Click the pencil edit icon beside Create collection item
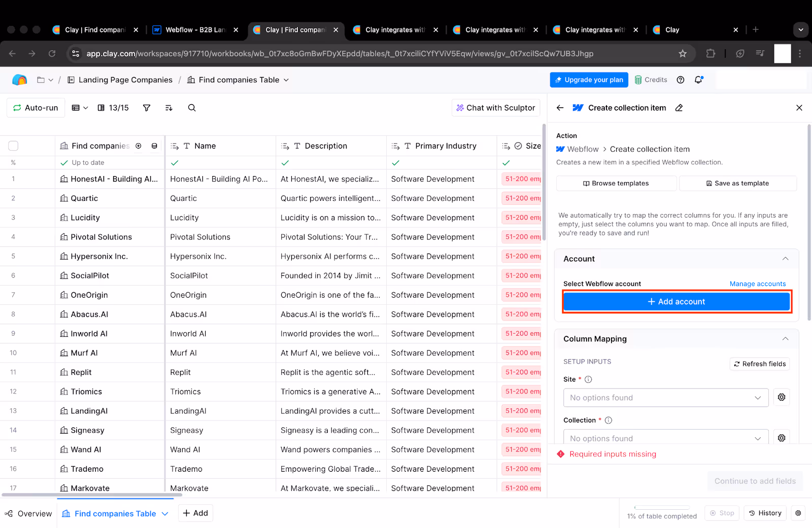This screenshot has height=528, width=812. pyautogui.click(x=679, y=108)
